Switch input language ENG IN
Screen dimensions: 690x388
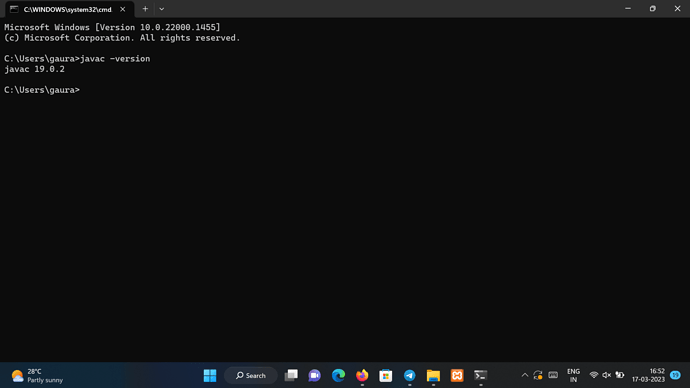pyautogui.click(x=573, y=375)
